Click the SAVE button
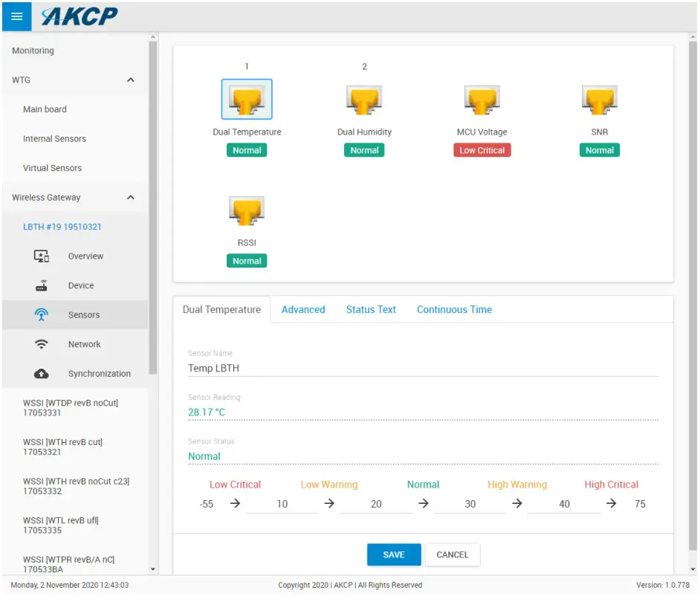 (394, 554)
